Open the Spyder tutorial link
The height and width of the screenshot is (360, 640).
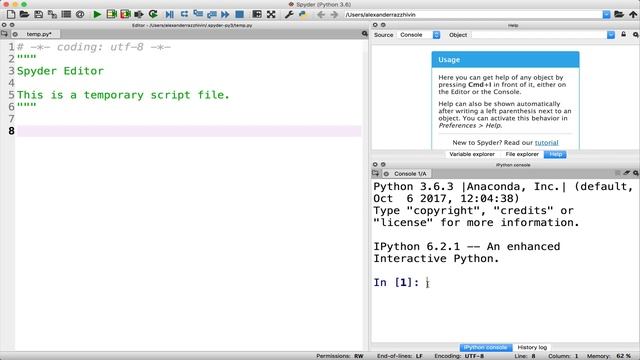click(x=547, y=142)
